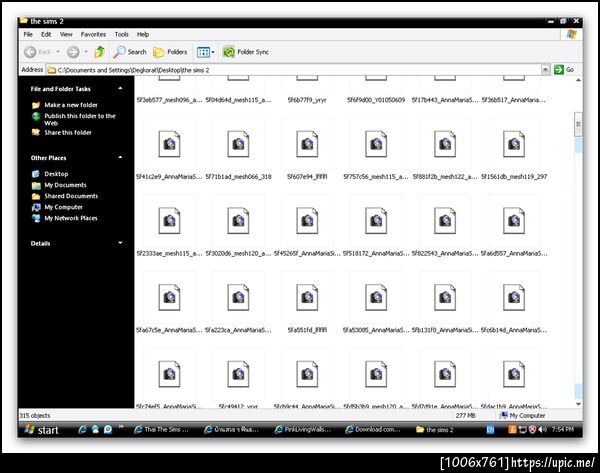Select file 5fc6b14d_AnnaMariaS icon

click(514, 297)
